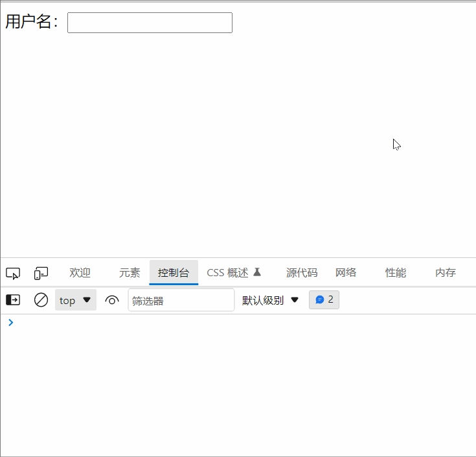Click the 用户名 label text

pyautogui.click(x=32, y=22)
